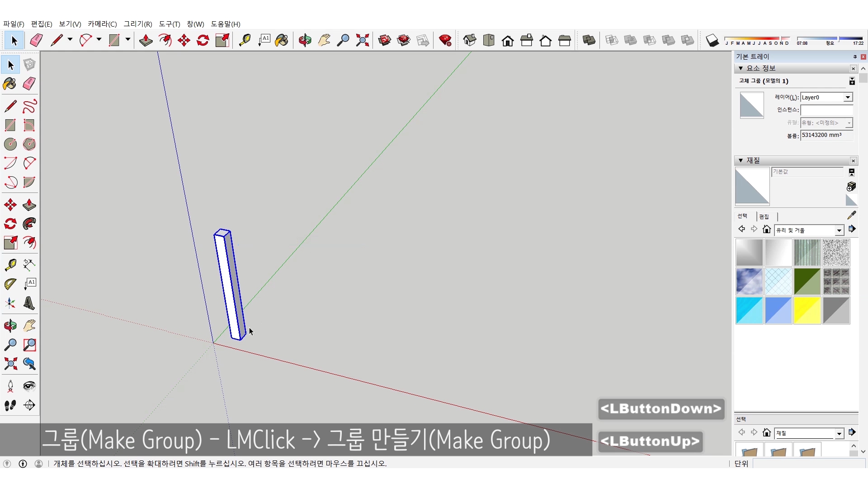The width and height of the screenshot is (868, 488).
Task: Pick the Walk tool in left toolbar
Action: (x=10, y=405)
